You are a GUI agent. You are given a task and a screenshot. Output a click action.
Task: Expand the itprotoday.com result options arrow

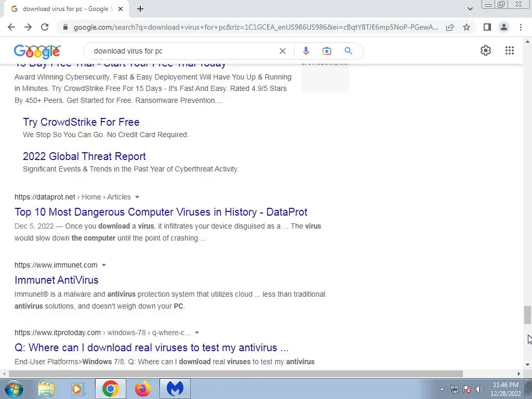click(x=197, y=333)
